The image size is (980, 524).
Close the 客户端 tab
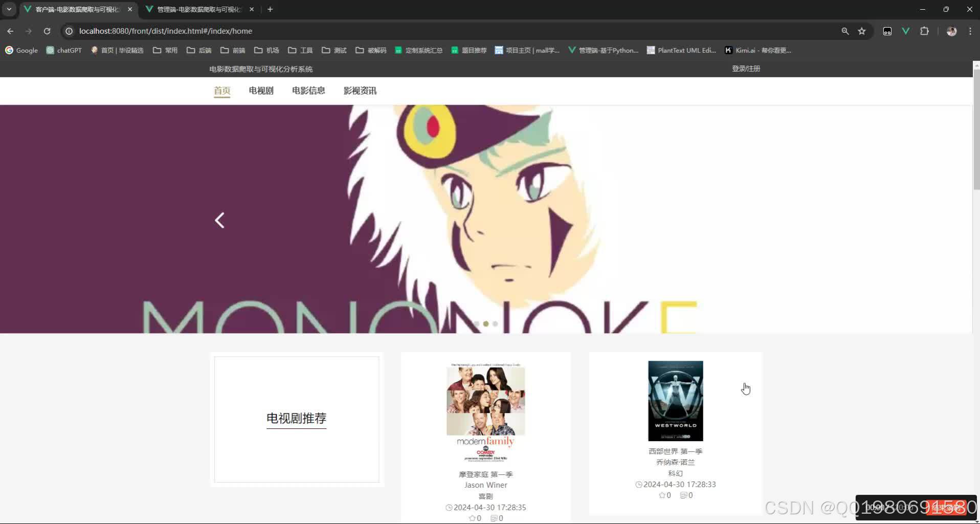130,9
